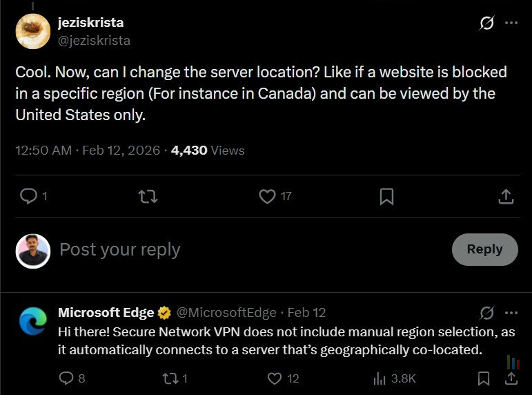Open the Grok icon on jeziskrista's post
Screen dimensions: 532x395
click(486, 23)
